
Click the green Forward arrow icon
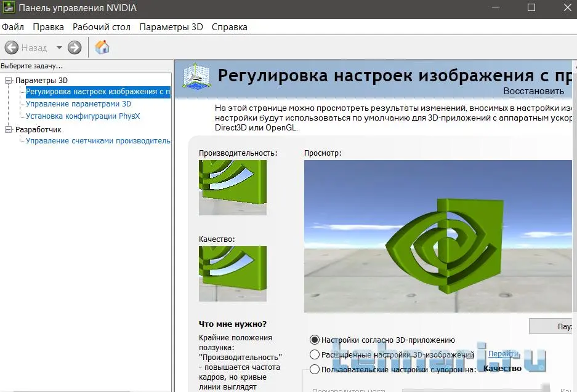click(75, 47)
